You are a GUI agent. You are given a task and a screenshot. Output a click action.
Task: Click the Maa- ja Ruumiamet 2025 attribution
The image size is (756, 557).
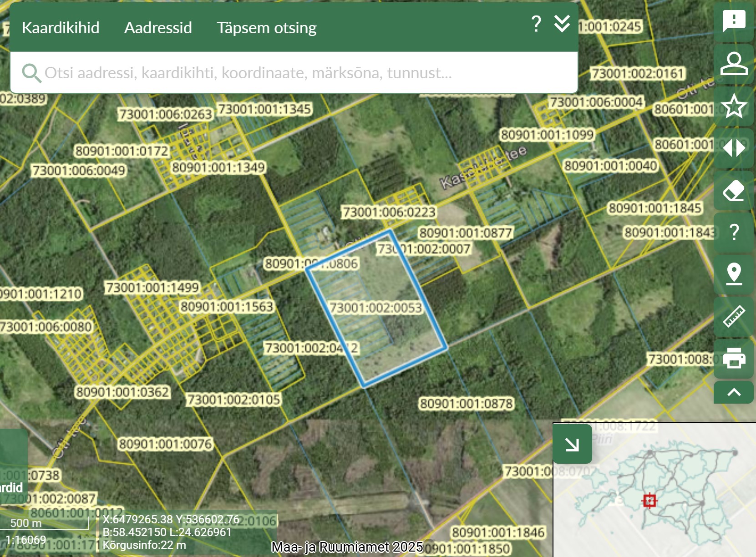click(347, 547)
